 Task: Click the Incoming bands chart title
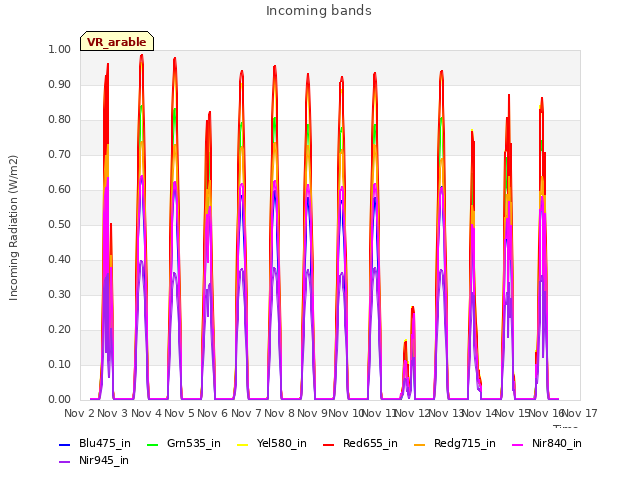[x=319, y=11]
